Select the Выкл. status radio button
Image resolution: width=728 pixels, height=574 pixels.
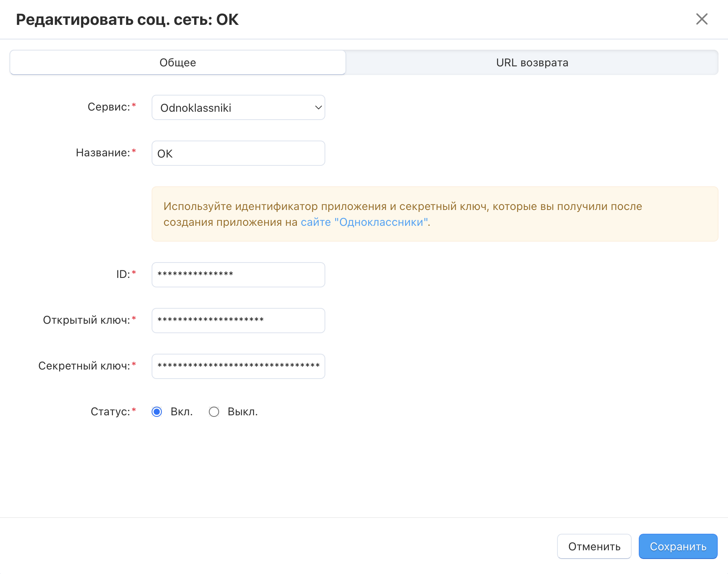pyautogui.click(x=214, y=412)
